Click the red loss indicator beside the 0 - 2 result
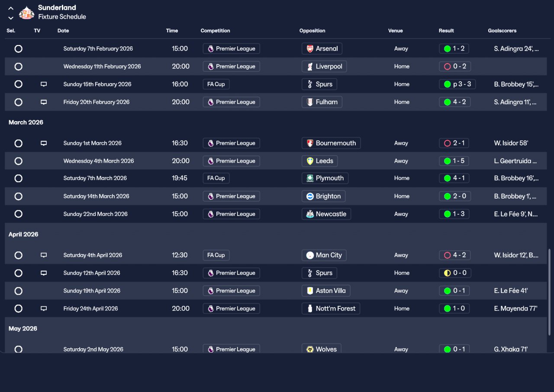This screenshot has height=392, width=554. point(448,67)
